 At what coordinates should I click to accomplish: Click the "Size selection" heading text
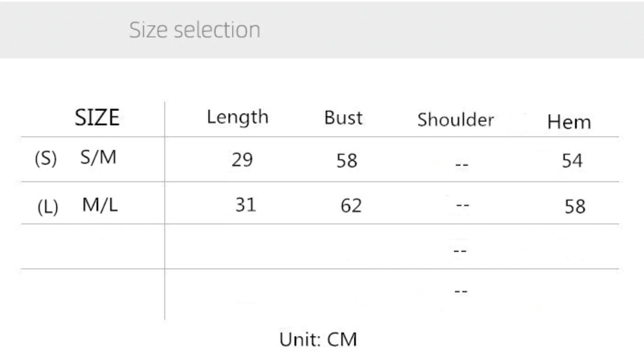pyautogui.click(x=195, y=29)
